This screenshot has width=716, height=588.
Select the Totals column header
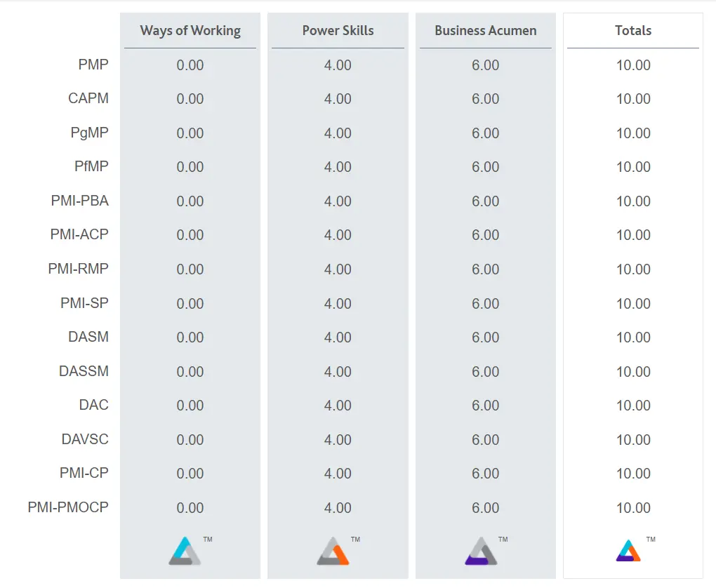click(x=633, y=31)
